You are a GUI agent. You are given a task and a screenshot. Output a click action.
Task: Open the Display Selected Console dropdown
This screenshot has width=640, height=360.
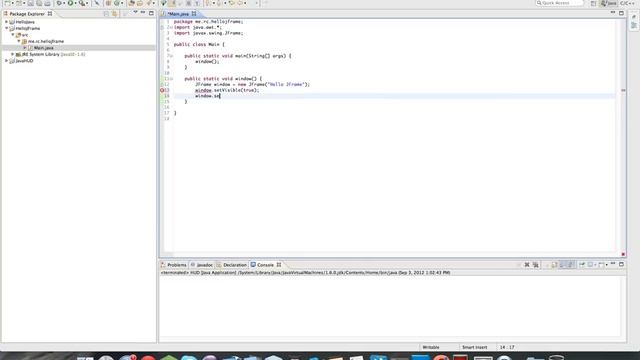[596, 265]
